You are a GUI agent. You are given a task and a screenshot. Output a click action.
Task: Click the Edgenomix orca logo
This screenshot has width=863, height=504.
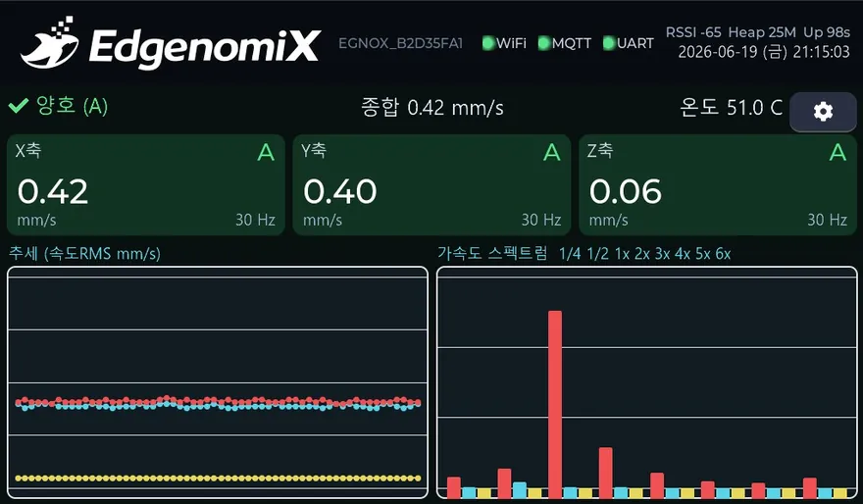coord(50,42)
